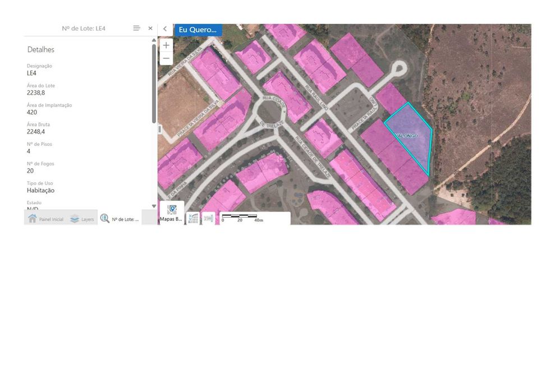The height and width of the screenshot is (392, 555).
Task: Collapse the side panel with the arrow
Action: click(x=165, y=29)
